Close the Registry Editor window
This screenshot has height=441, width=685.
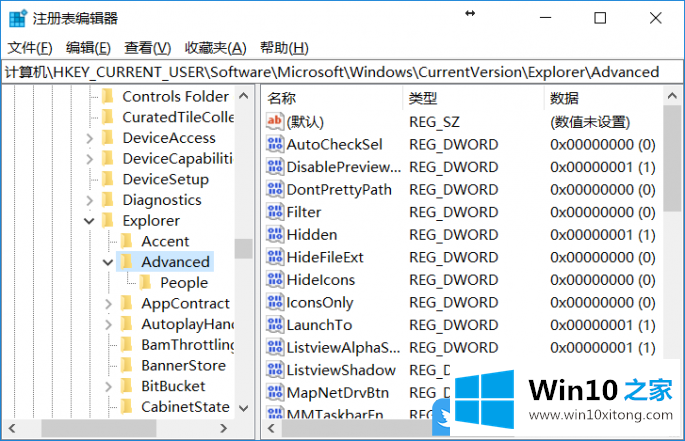tap(655, 18)
